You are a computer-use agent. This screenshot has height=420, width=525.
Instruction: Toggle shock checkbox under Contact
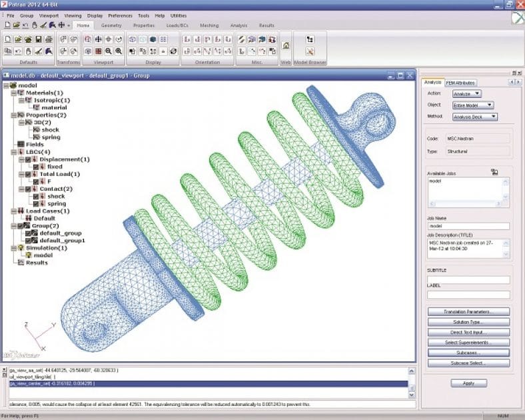point(36,196)
